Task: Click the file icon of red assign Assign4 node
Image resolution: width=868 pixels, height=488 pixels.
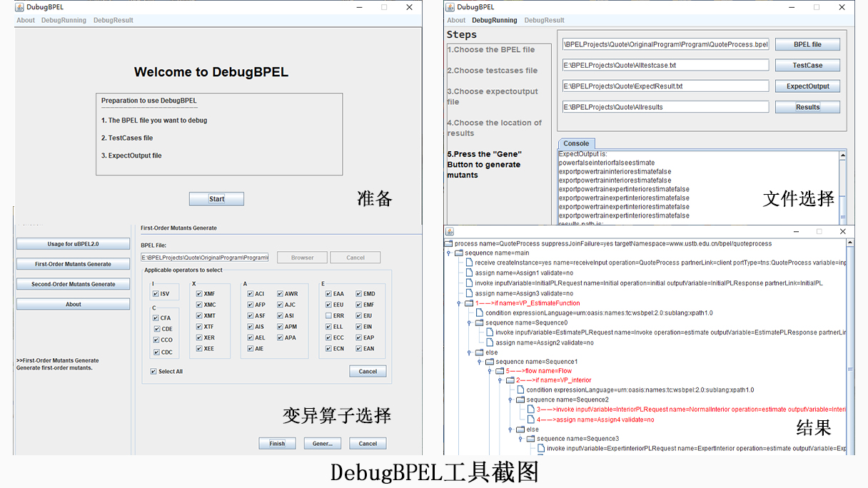Action: 531,420
